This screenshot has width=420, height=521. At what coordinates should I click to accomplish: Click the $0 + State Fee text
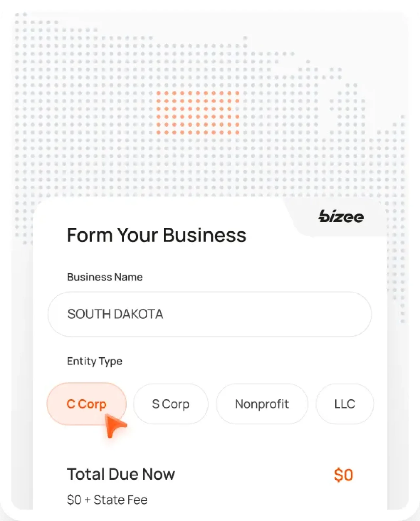click(x=107, y=499)
